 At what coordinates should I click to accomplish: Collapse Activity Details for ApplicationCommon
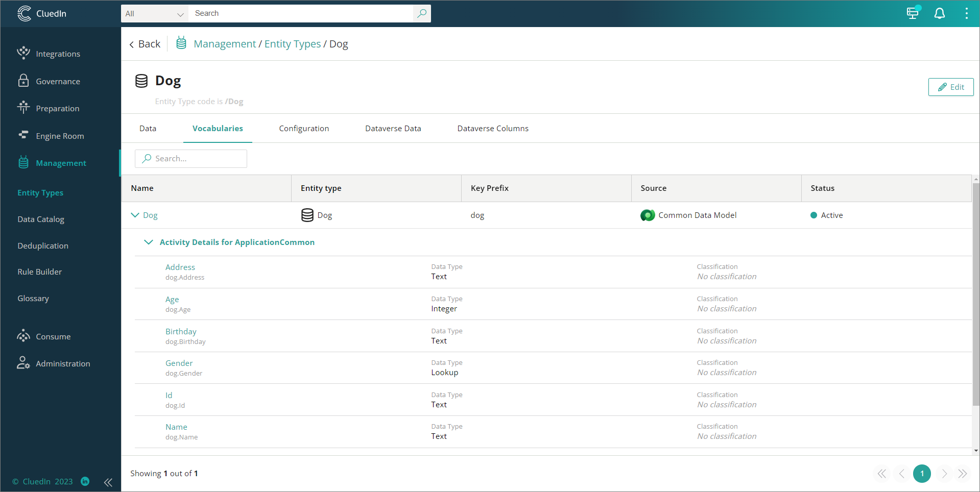(x=149, y=242)
